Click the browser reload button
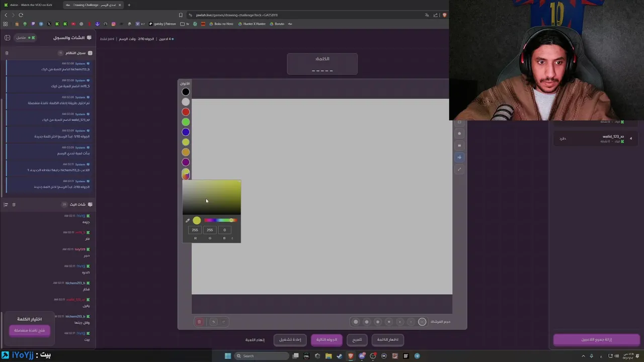This screenshot has width=644, height=362. pos(21,15)
